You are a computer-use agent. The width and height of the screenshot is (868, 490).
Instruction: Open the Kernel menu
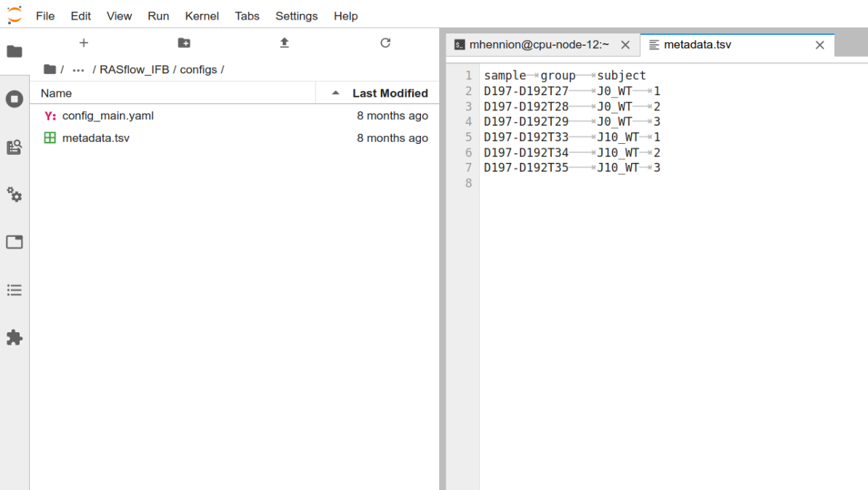(201, 16)
